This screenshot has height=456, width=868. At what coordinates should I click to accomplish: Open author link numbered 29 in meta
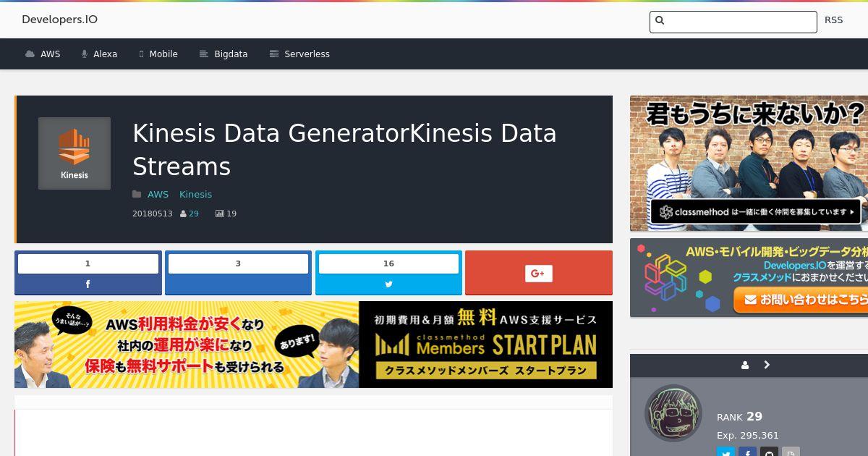pos(194,214)
